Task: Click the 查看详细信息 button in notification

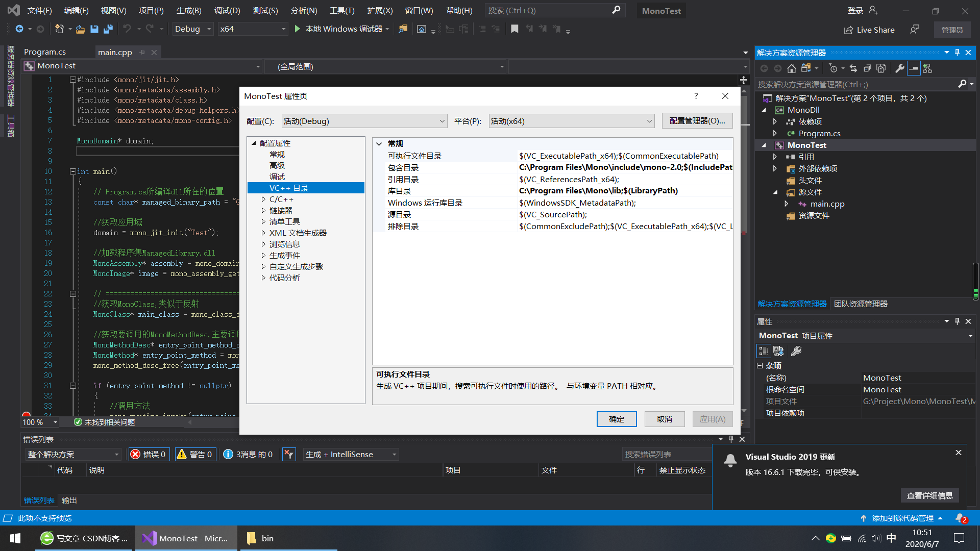Action: point(930,495)
